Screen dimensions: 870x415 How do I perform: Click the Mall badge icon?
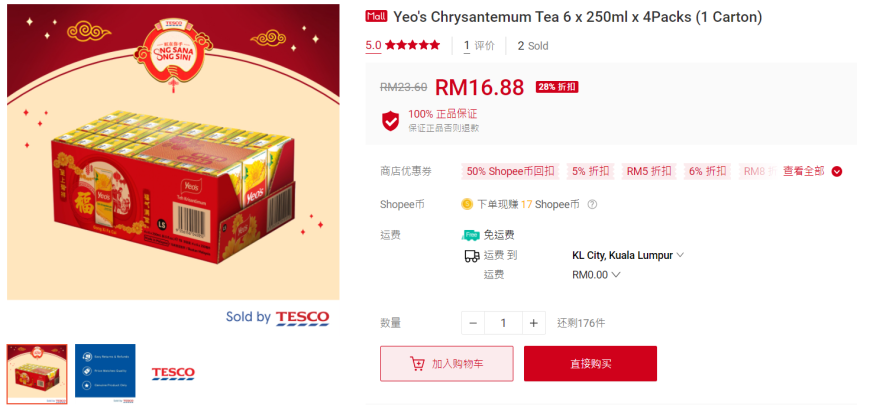[376, 17]
